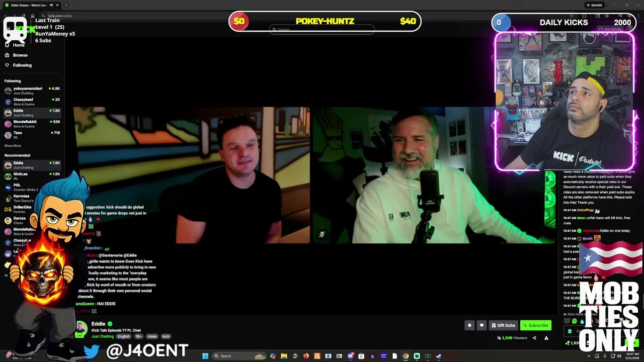Image resolution: width=644 pixels, height=362 pixels.
Task: Open Gemini in the browser title bar
Action: pyautogui.click(x=594, y=5)
